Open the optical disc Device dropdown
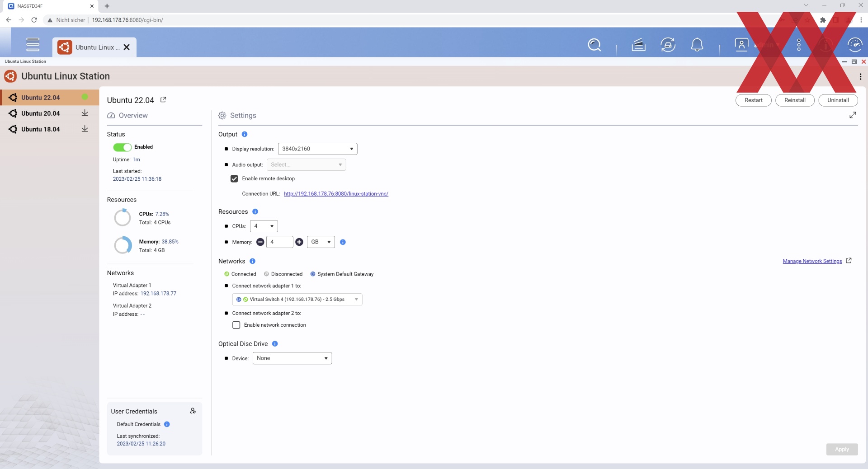The height and width of the screenshot is (469, 868). [292, 358]
